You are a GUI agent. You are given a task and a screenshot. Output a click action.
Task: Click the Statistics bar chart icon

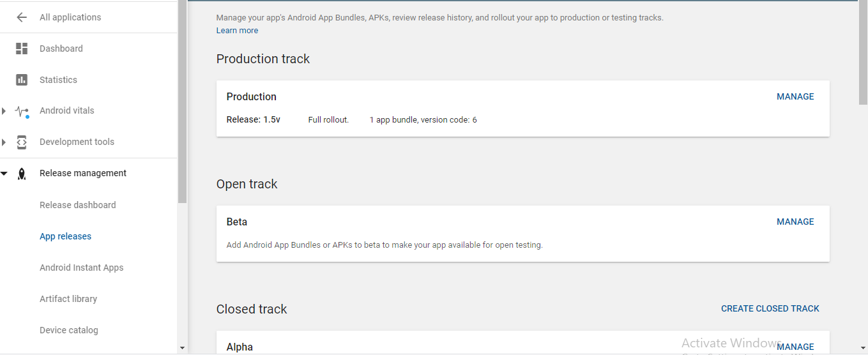(x=22, y=80)
